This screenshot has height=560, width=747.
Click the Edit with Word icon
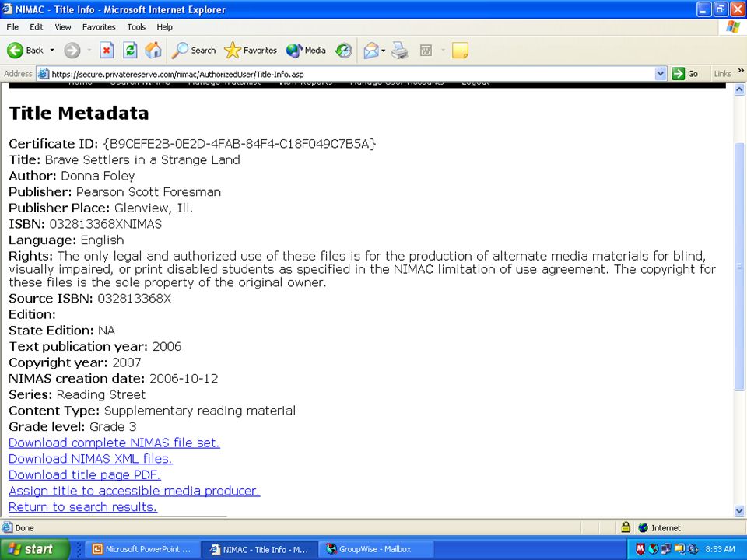pyautogui.click(x=426, y=50)
